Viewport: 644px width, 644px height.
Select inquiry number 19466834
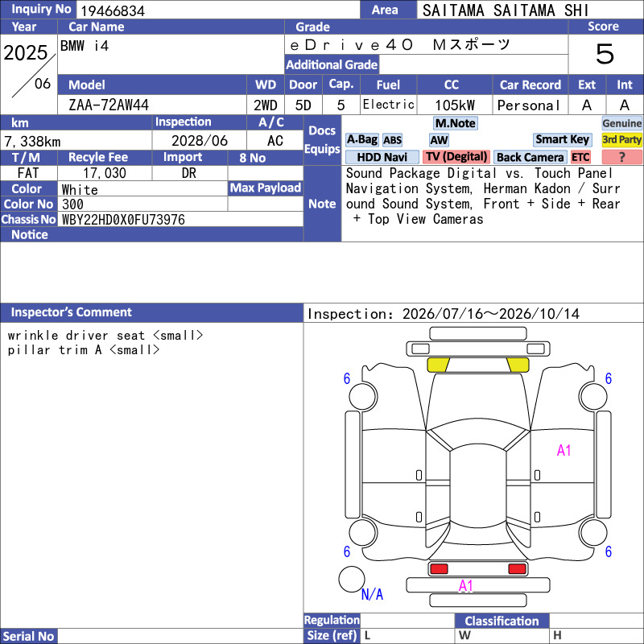click(113, 10)
